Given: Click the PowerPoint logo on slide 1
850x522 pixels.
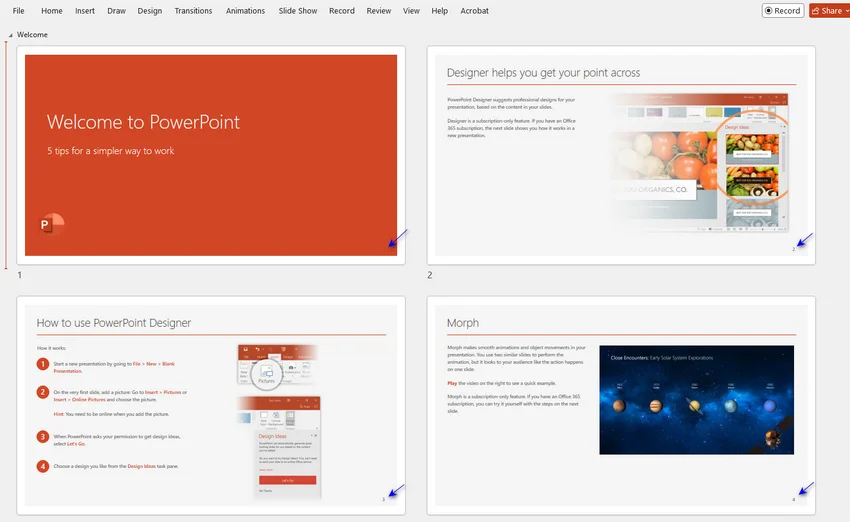Looking at the screenshot, I should point(52,223).
